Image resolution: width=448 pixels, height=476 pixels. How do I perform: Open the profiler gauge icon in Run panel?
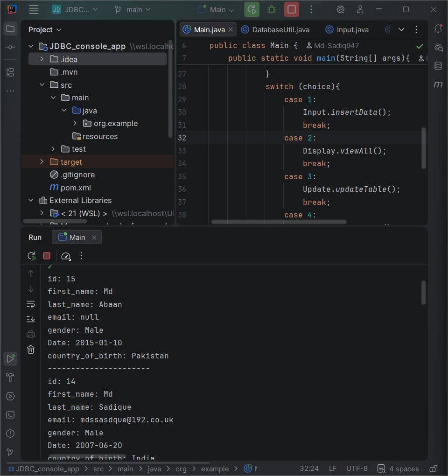coord(66,256)
